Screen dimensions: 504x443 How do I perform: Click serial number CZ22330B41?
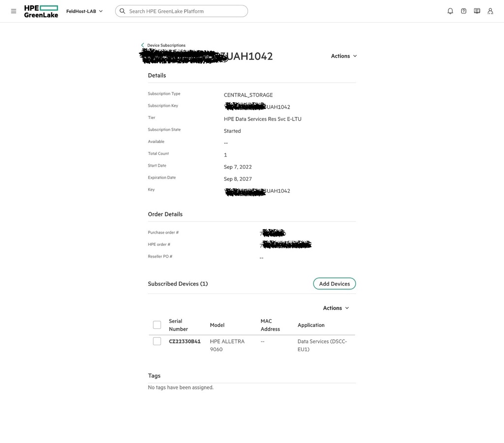(x=185, y=341)
